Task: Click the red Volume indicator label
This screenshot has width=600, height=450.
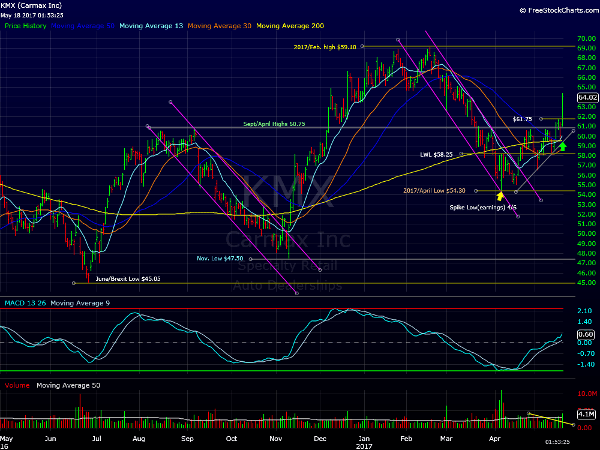Action: click(17, 386)
